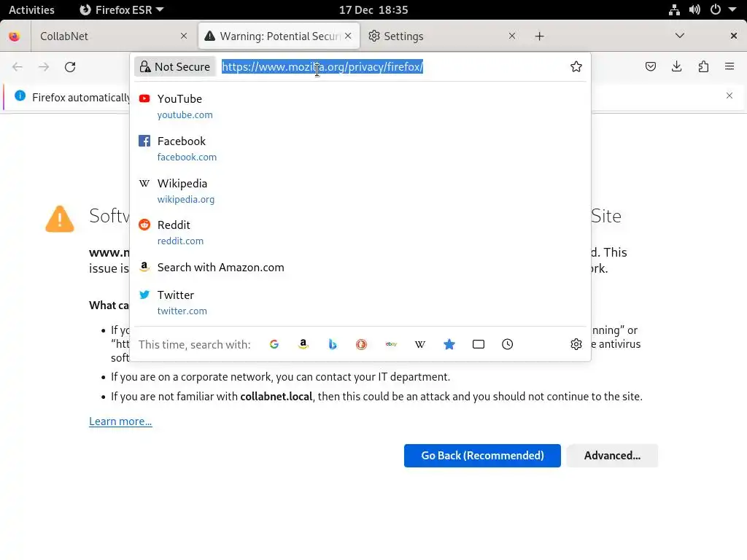Image resolution: width=747 pixels, height=560 pixels.
Task: Choose Search with Amazon.com
Action: (x=360, y=268)
